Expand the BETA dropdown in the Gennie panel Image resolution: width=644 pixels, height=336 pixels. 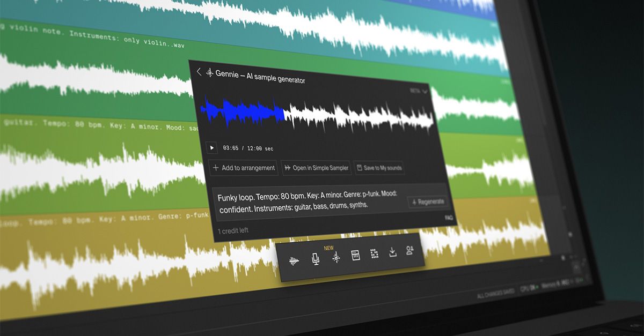pyautogui.click(x=419, y=91)
